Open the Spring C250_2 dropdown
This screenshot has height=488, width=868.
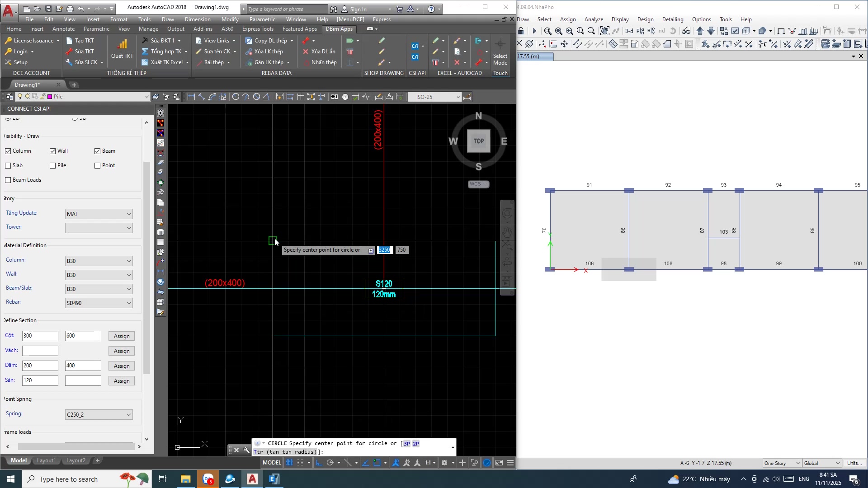pos(99,415)
